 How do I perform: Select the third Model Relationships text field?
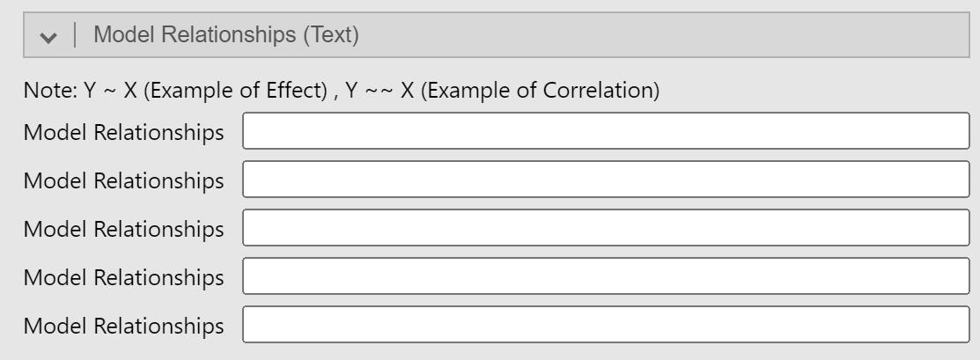606,229
